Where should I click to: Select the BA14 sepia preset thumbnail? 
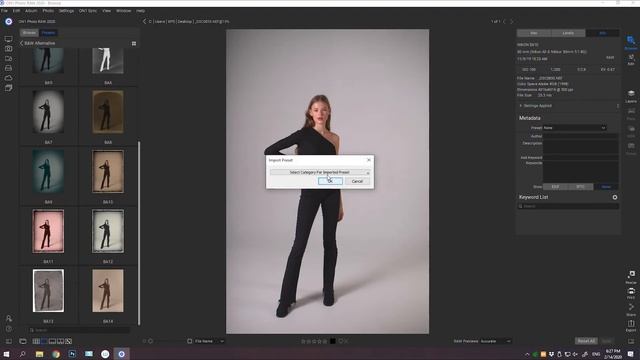108,291
